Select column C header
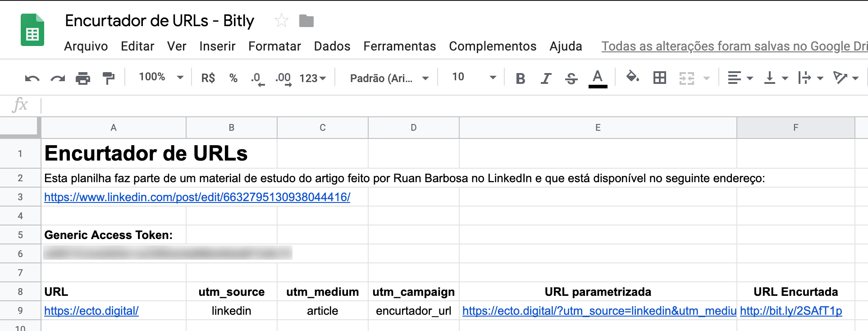This screenshot has height=331, width=868. tap(323, 128)
